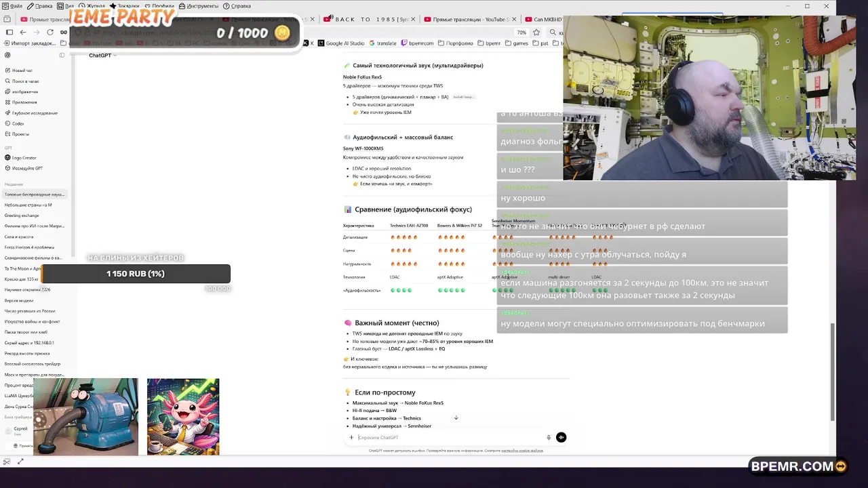Click the mask icon next to reload
The image size is (868, 488).
point(64,32)
